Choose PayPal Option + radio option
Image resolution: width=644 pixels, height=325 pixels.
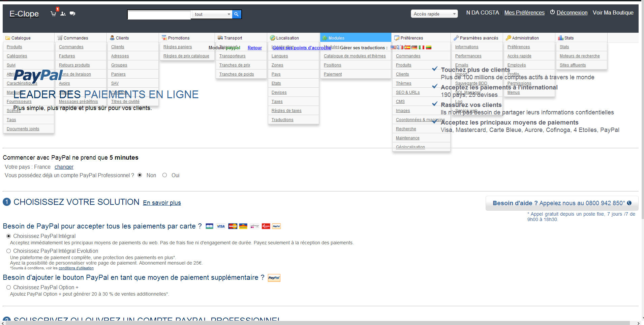pos(9,288)
